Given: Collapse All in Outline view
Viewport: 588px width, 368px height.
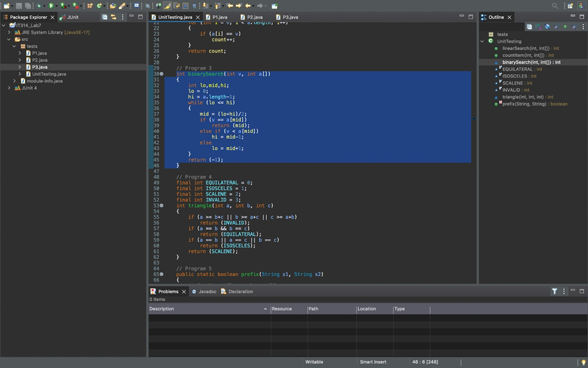Looking at the screenshot, I should (x=529, y=26).
